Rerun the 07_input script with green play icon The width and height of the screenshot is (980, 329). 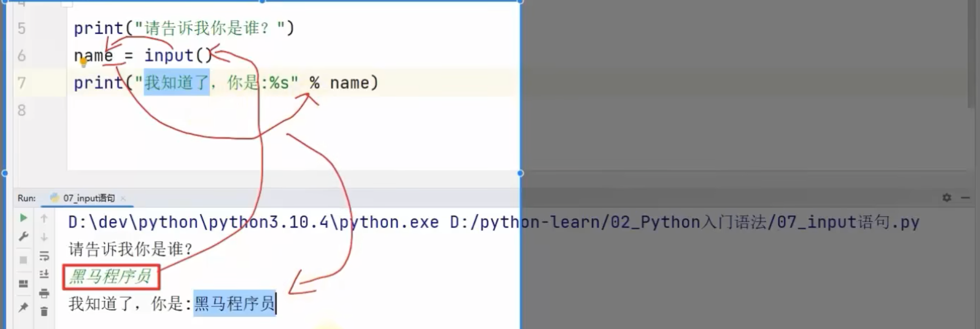(x=23, y=218)
